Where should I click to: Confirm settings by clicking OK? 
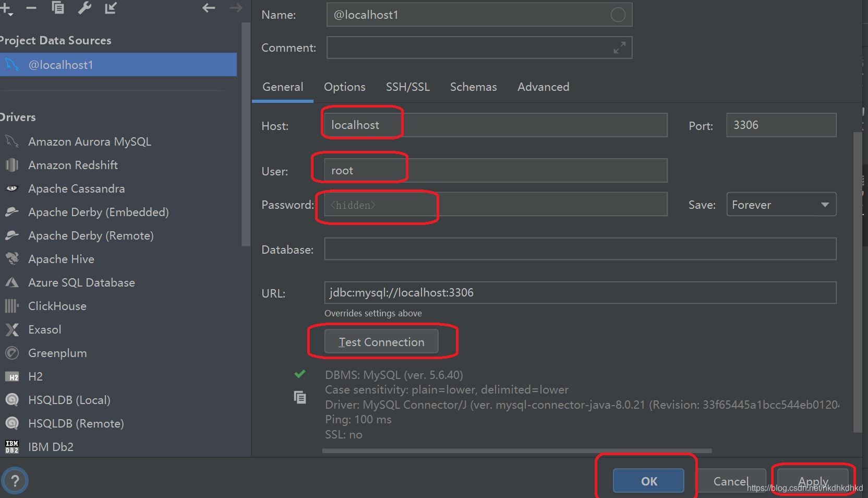tap(648, 481)
